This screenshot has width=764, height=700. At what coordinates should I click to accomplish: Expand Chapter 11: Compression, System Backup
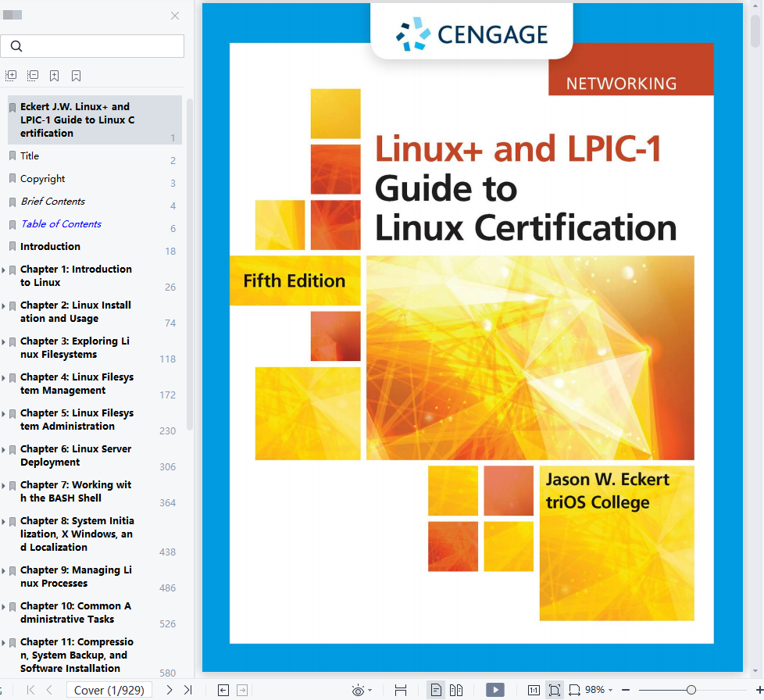point(3,642)
